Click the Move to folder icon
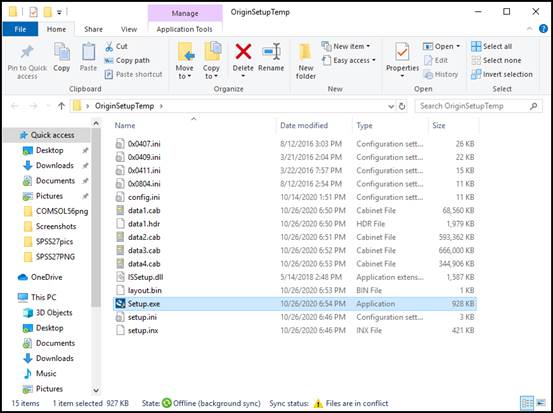The width and height of the screenshot is (553, 413). pos(185,52)
